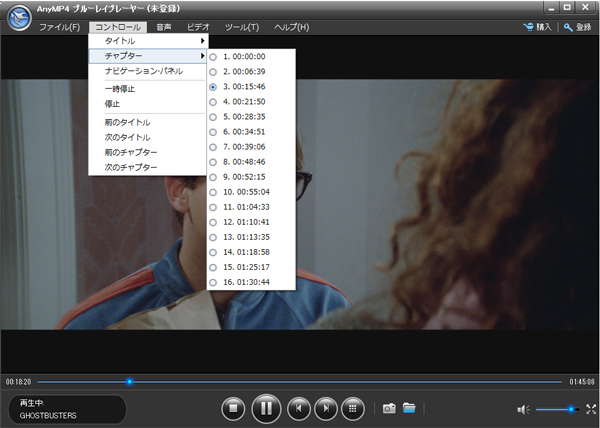600x428 pixels.
Task: Select chapter 6 at 00:34:51
Action: coord(251,132)
